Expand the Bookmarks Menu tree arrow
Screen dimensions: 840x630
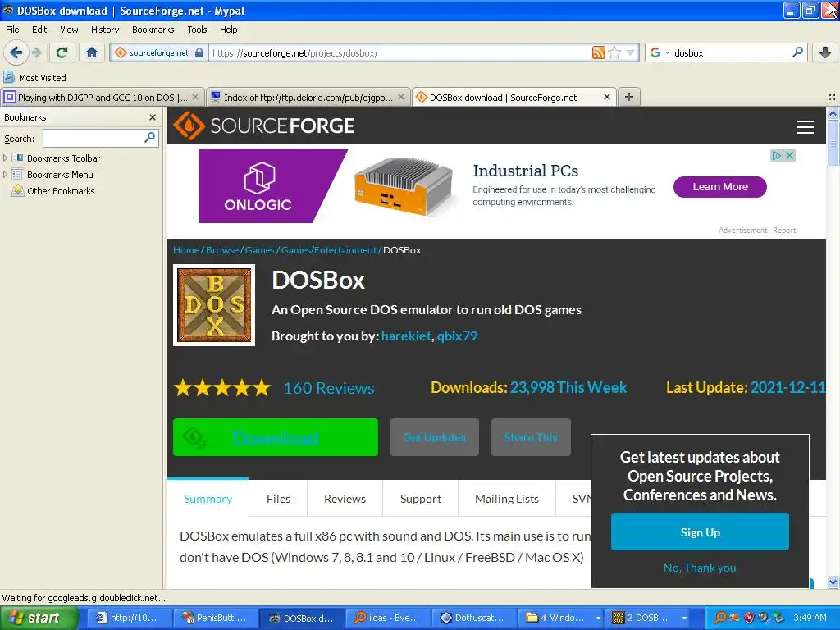(x=6, y=175)
